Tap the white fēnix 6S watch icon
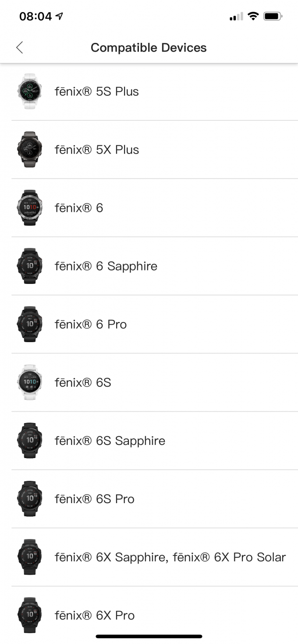 point(30,382)
